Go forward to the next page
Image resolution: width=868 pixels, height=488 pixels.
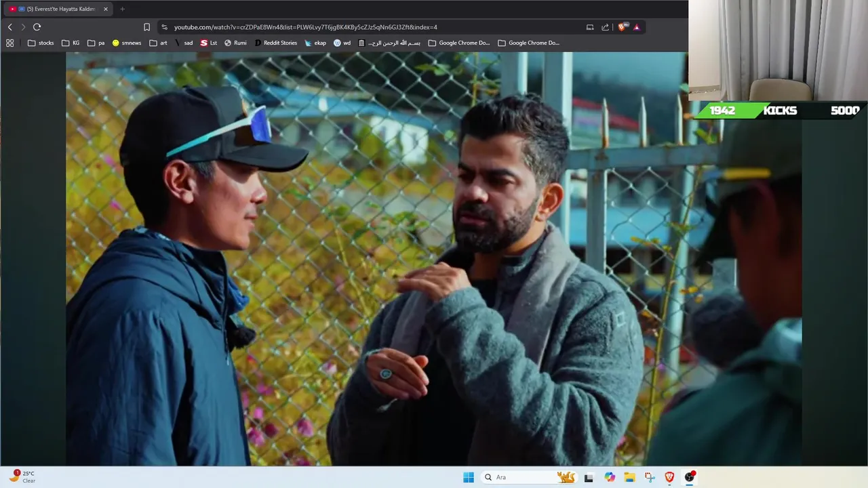[x=23, y=27]
